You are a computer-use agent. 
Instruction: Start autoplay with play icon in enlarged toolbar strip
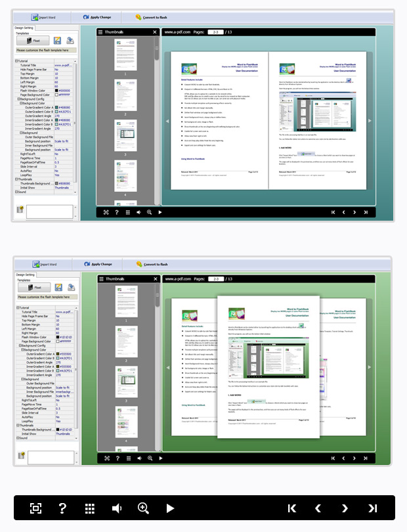[x=170, y=508]
